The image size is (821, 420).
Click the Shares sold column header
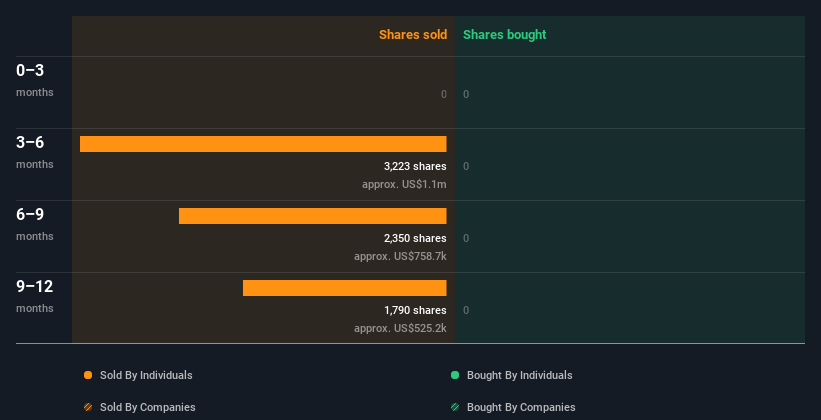(x=413, y=35)
